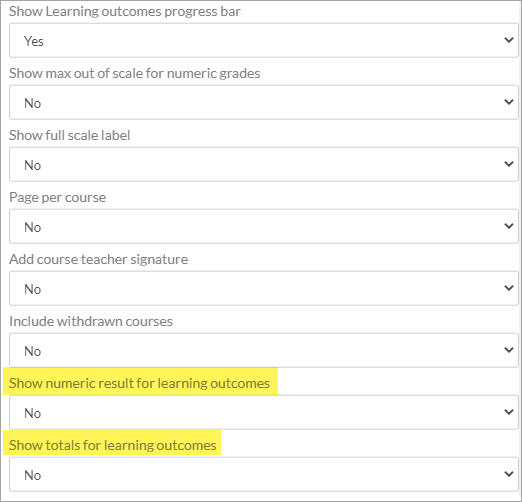522x502 pixels.
Task: Click chevron for Add course teacher signature
Action: (x=509, y=288)
